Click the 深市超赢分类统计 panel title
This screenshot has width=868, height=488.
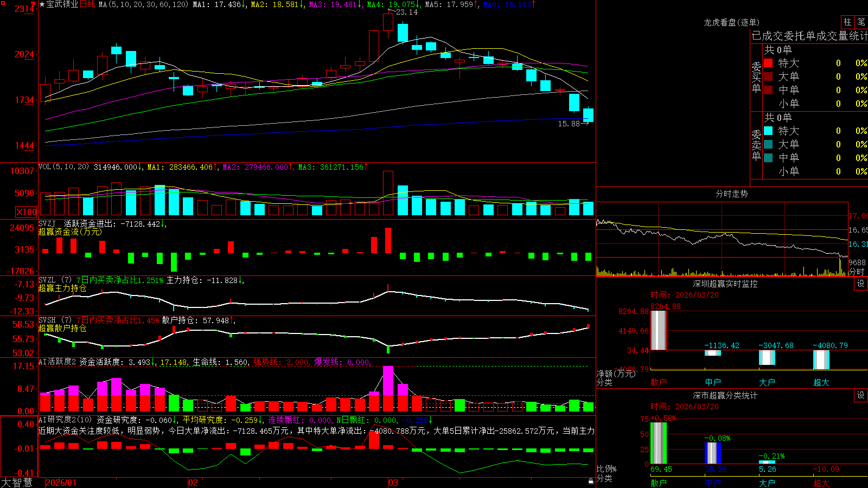click(x=725, y=395)
